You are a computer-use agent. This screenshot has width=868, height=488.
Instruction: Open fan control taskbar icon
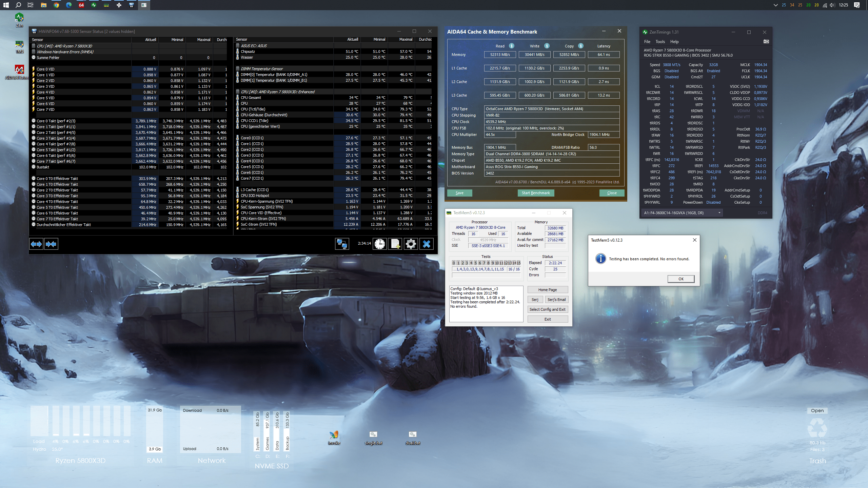click(x=119, y=5)
